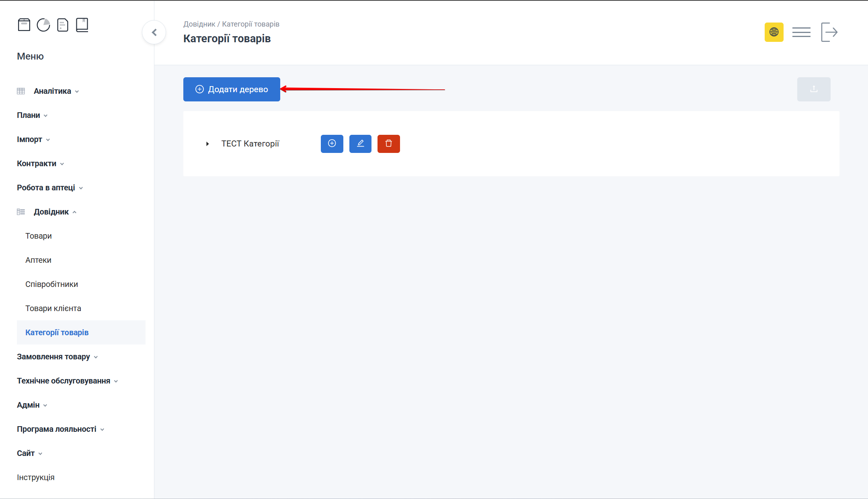Expand the Аналітика menu section
This screenshot has height=499, width=868.
[52, 91]
